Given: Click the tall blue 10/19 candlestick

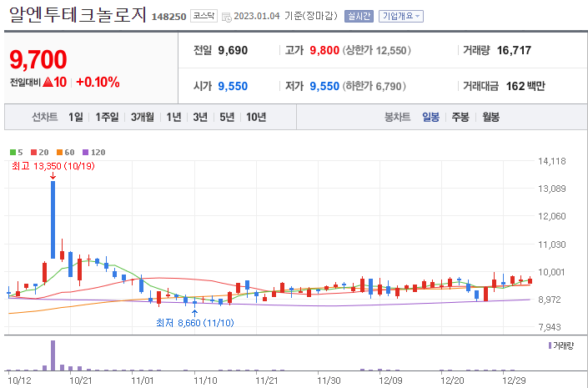Looking at the screenshot, I should click(x=53, y=219).
